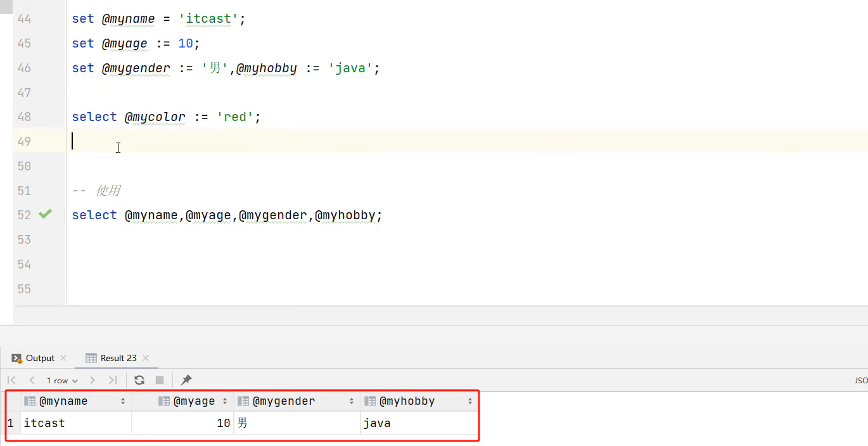Click the '-- 使用' comment on line 51
This screenshot has width=868, height=446.
click(96, 191)
